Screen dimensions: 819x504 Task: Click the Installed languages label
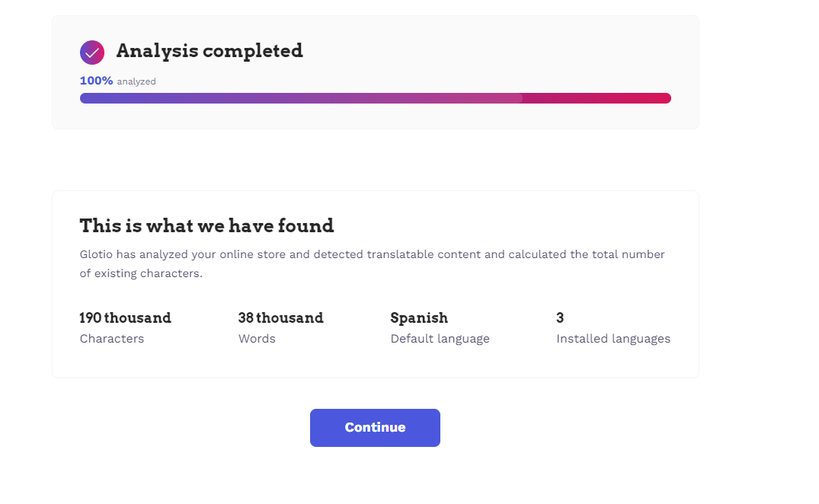point(613,339)
